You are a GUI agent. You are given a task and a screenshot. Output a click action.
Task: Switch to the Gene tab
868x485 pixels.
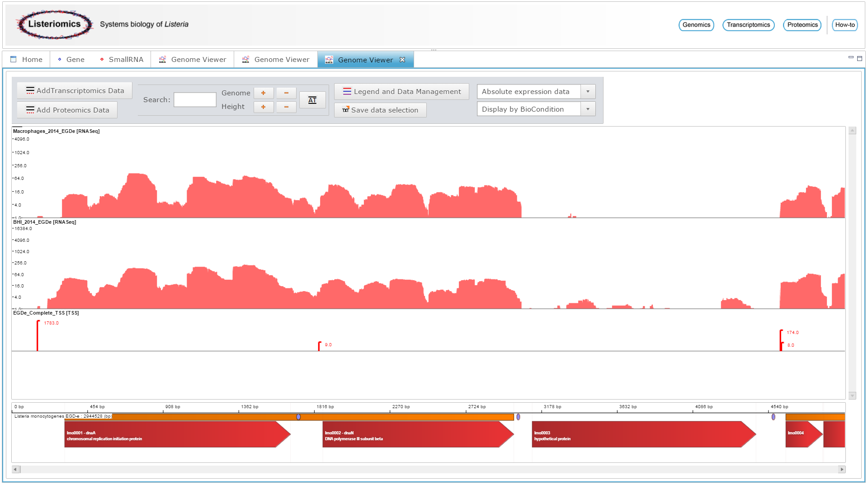point(71,60)
